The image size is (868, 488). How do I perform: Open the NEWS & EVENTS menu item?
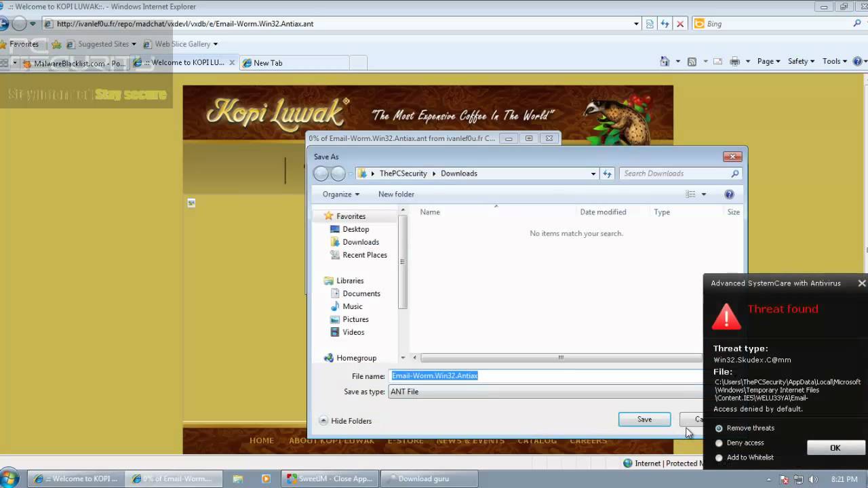pyautogui.click(x=470, y=441)
